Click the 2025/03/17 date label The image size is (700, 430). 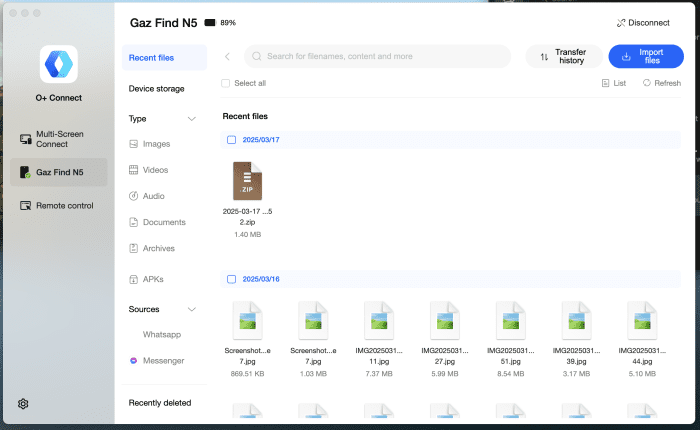click(261, 140)
